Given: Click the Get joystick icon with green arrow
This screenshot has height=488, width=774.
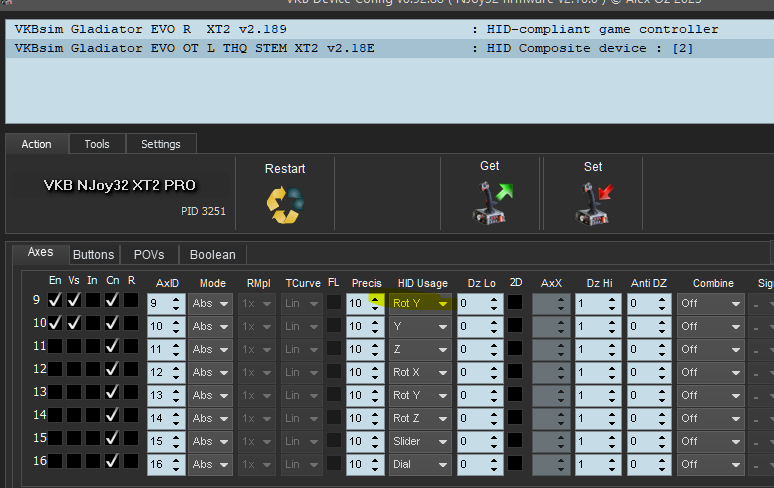Looking at the screenshot, I should [492, 203].
